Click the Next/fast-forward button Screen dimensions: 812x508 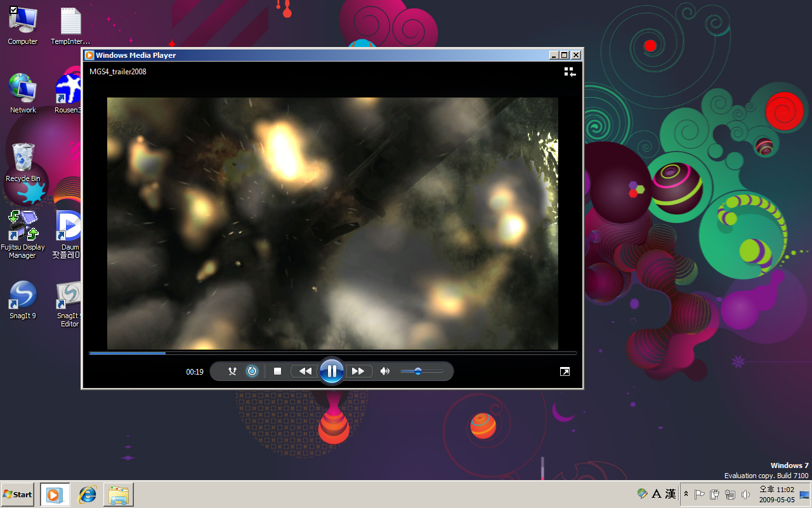[x=358, y=371]
